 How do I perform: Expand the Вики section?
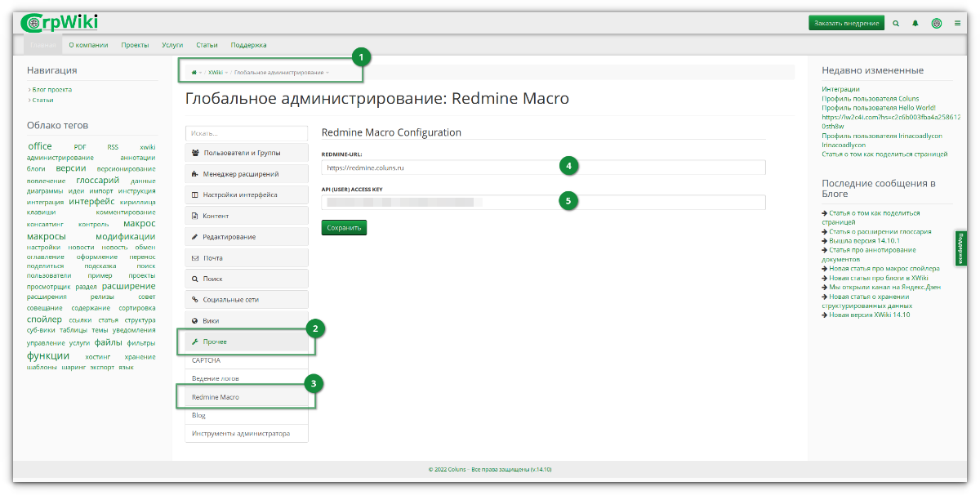point(247,320)
